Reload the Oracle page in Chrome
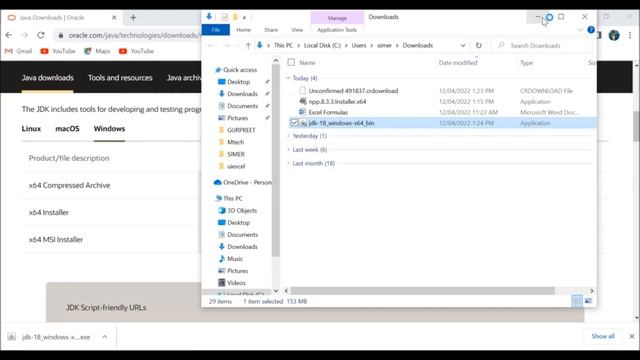The height and width of the screenshot is (360, 640). pos(41,36)
